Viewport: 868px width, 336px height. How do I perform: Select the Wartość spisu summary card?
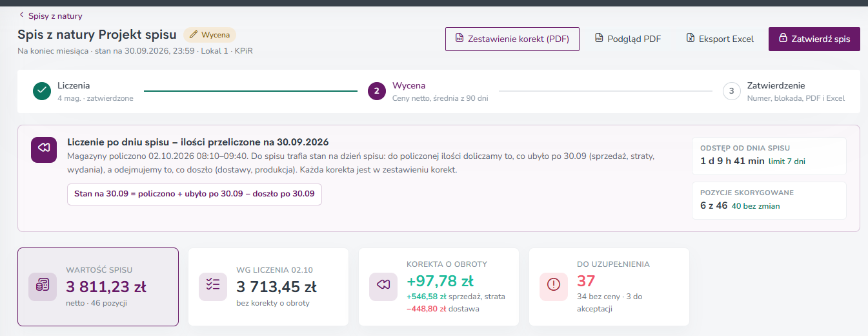(x=98, y=287)
